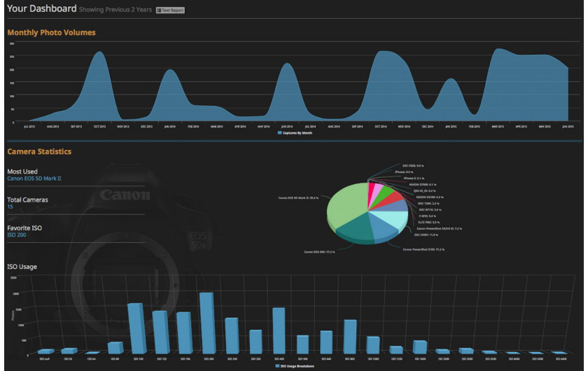Click the JUN 2014 peak in the area chart
This screenshot has width=588, height=371.
(x=287, y=65)
